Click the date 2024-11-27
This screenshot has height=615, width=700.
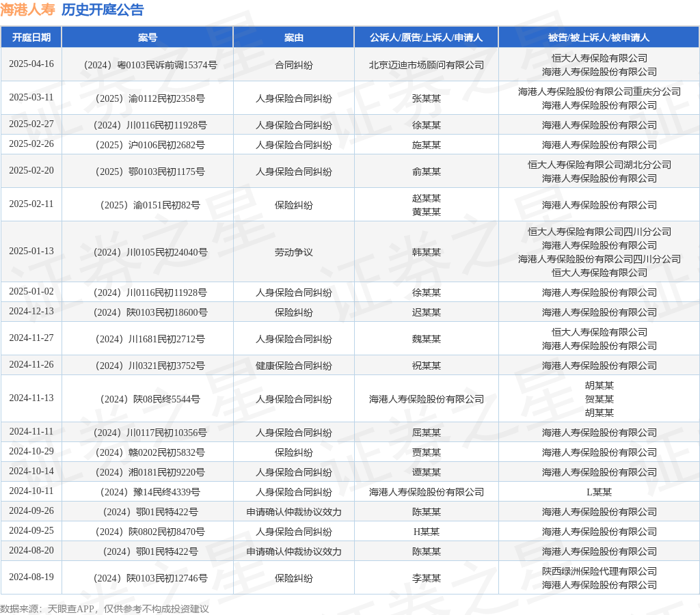pos(31,338)
